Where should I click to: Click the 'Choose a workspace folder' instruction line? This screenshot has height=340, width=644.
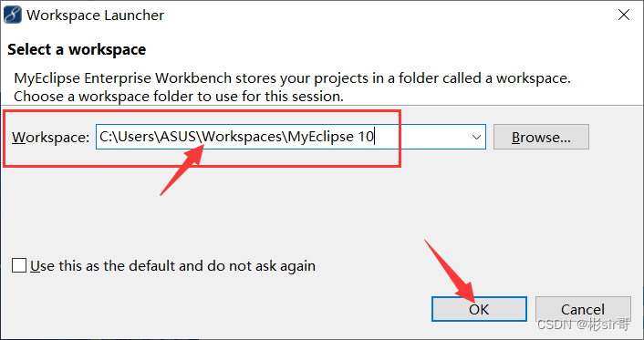pyautogui.click(x=179, y=97)
